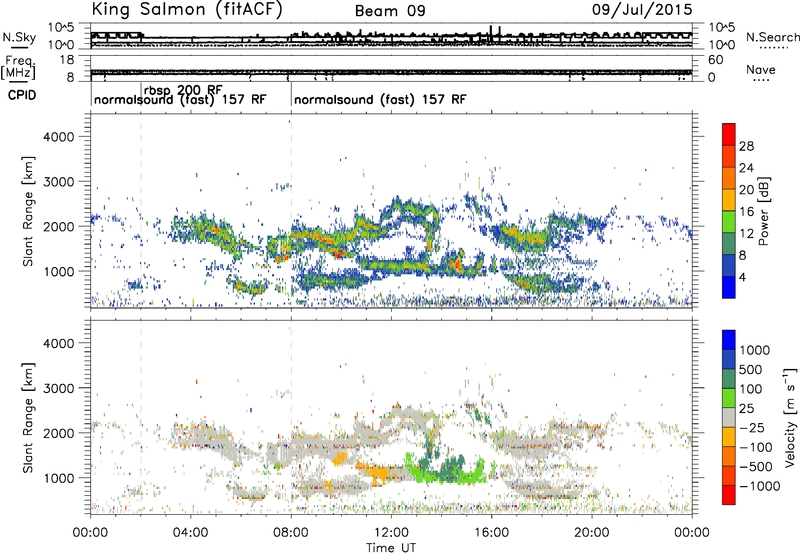800x554 pixels.
Task: Click the '08:00' time axis tick
Action: pyautogui.click(x=291, y=533)
